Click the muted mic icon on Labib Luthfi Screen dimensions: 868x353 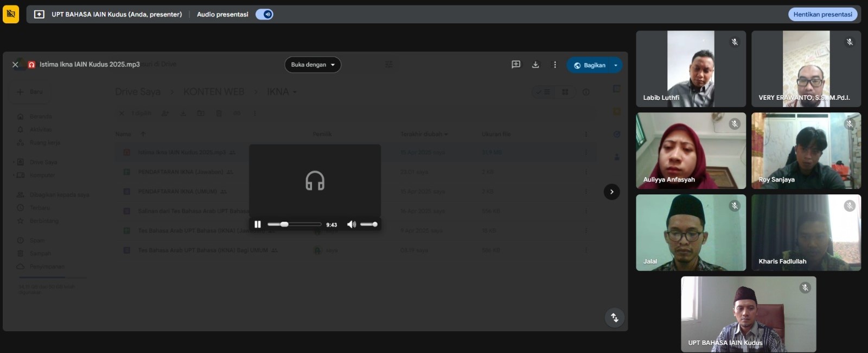735,42
